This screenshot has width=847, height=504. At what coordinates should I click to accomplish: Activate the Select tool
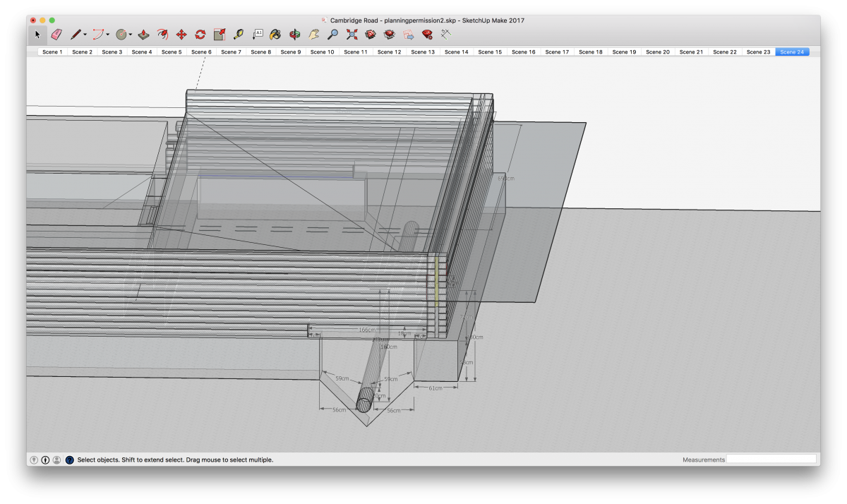tap(36, 33)
